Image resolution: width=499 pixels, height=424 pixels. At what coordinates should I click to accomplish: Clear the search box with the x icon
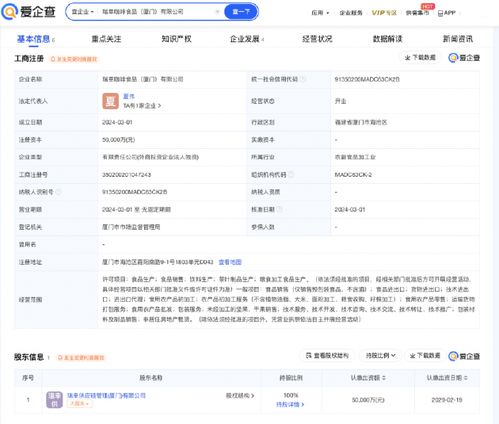pyautogui.click(x=217, y=12)
